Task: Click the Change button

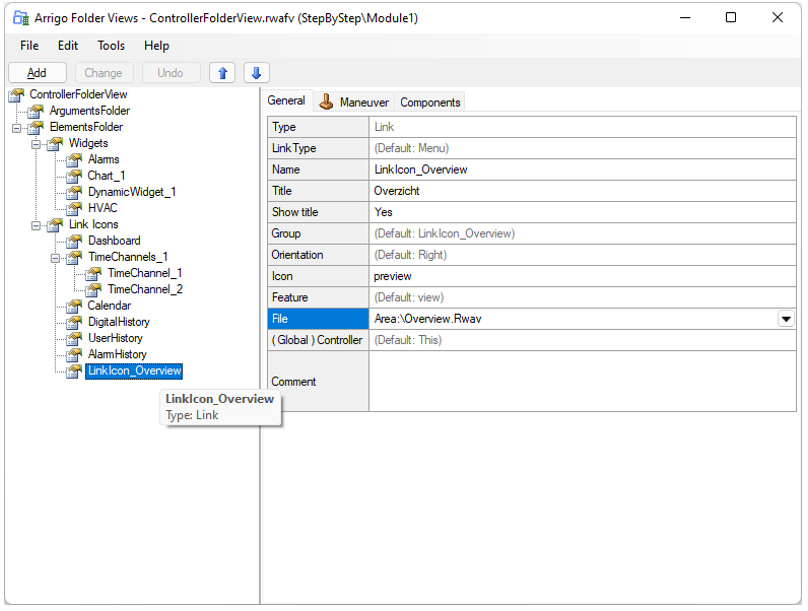Action: click(104, 73)
